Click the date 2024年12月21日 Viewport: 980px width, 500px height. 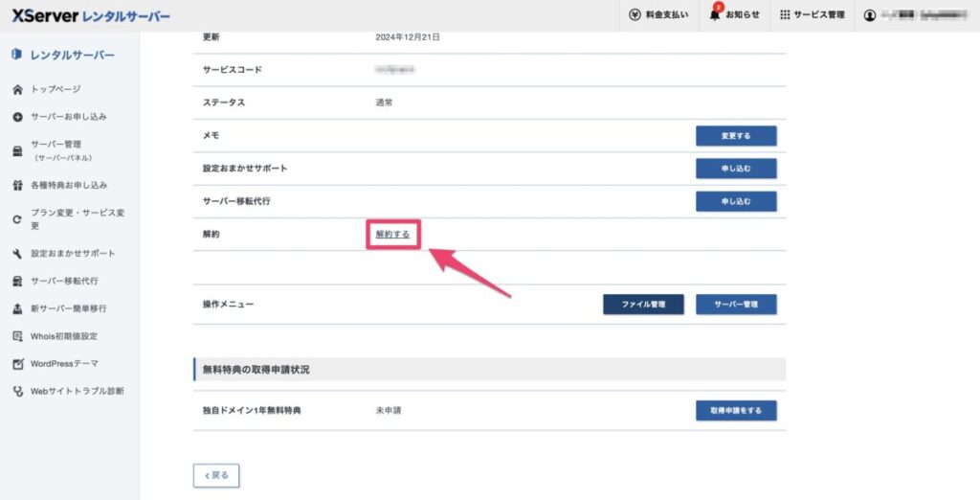point(408,37)
